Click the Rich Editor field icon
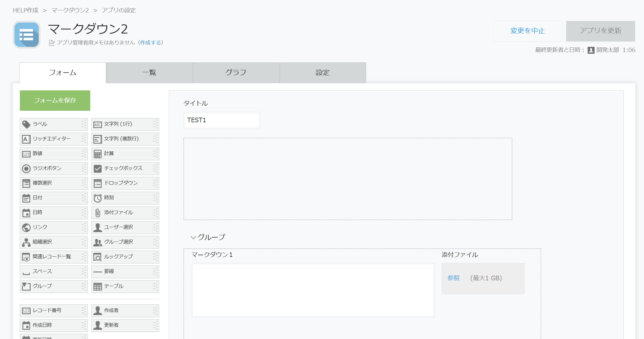This screenshot has width=644, height=339. click(26, 139)
